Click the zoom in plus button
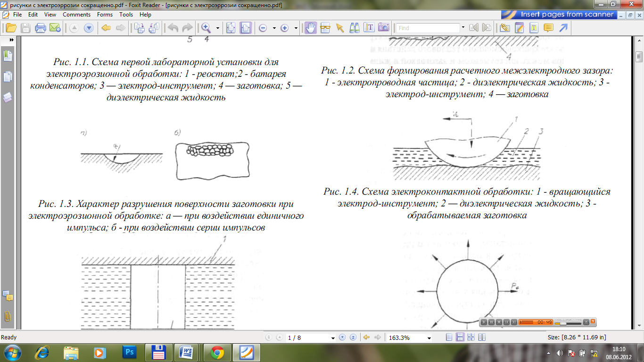Image resolution: width=644 pixels, height=362 pixels. 284,28
